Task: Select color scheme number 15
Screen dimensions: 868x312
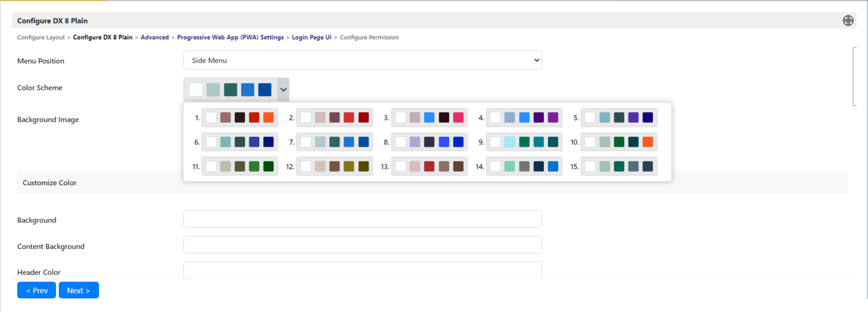Action: 619,167
